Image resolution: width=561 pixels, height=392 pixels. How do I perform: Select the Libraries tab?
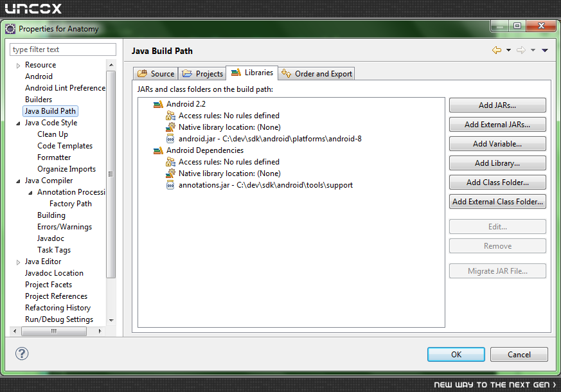[252, 73]
